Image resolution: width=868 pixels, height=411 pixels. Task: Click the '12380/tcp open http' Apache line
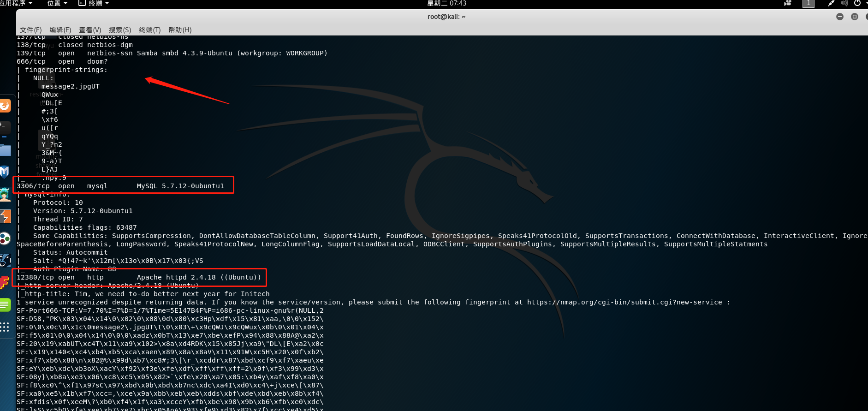139,278
